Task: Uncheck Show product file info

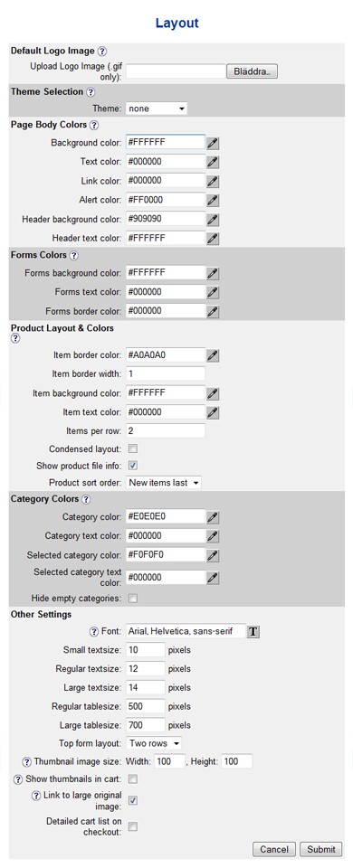Action: click(133, 466)
